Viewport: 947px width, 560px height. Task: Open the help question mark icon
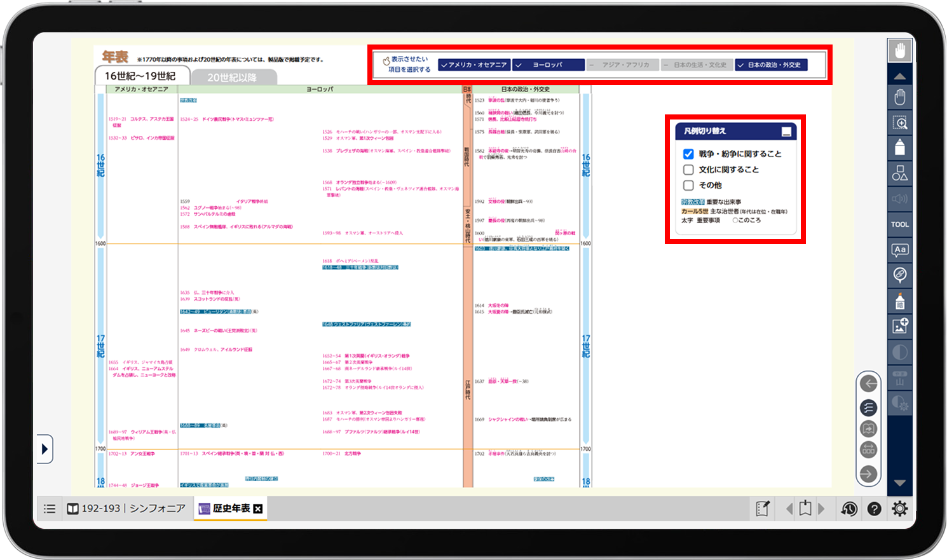coord(875,509)
